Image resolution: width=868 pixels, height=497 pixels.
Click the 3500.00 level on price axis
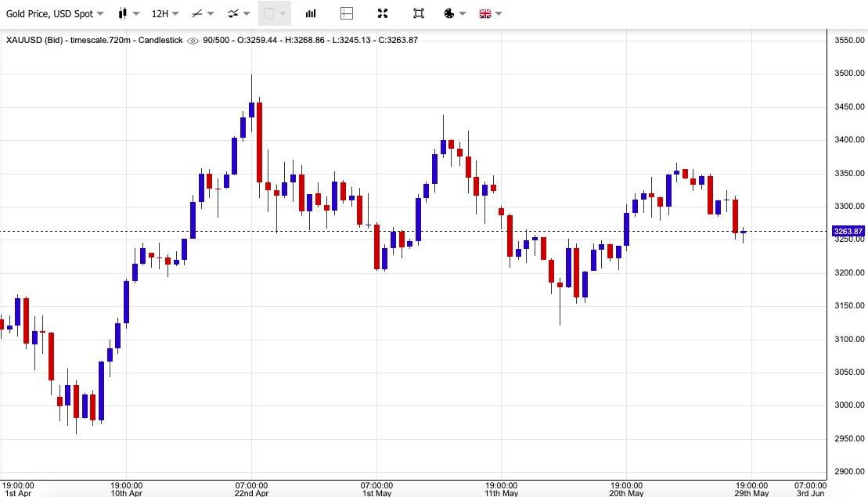(x=849, y=74)
